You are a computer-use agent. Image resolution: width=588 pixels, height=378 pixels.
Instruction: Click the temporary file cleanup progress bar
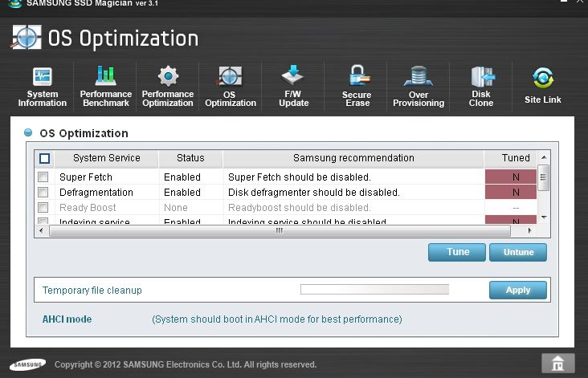[374, 289]
